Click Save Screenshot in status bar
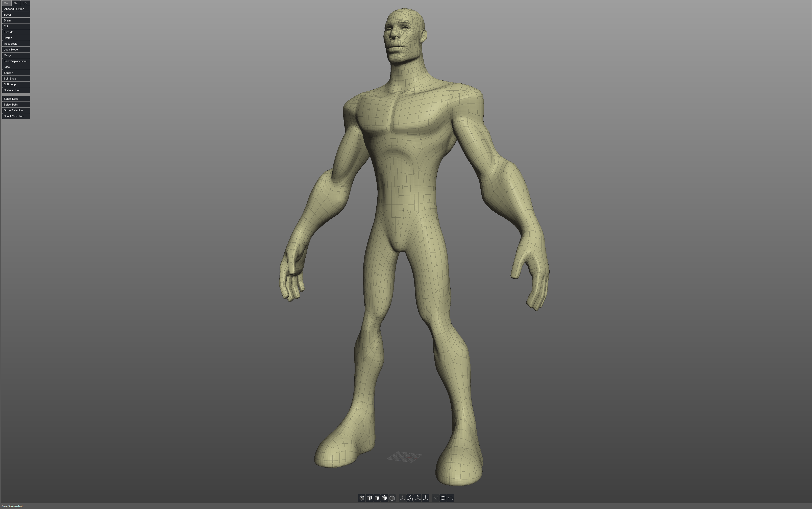Viewport: 812px width, 509px height. tap(12, 506)
